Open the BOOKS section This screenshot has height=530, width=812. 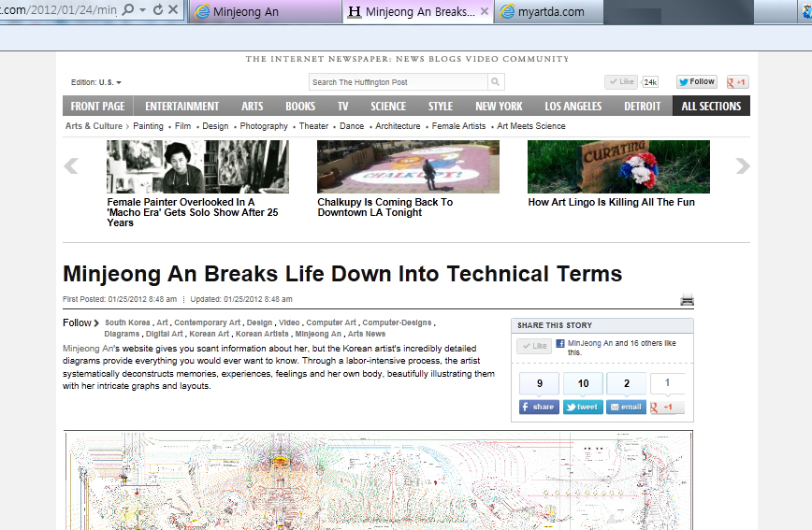pyautogui.click(x=300, y=107)
